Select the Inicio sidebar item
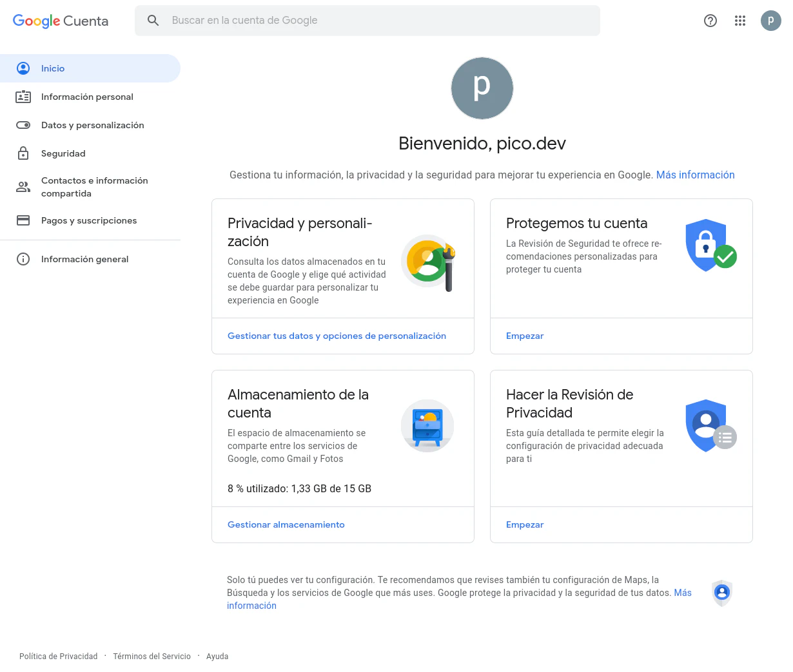 click(x=53, y=68)
